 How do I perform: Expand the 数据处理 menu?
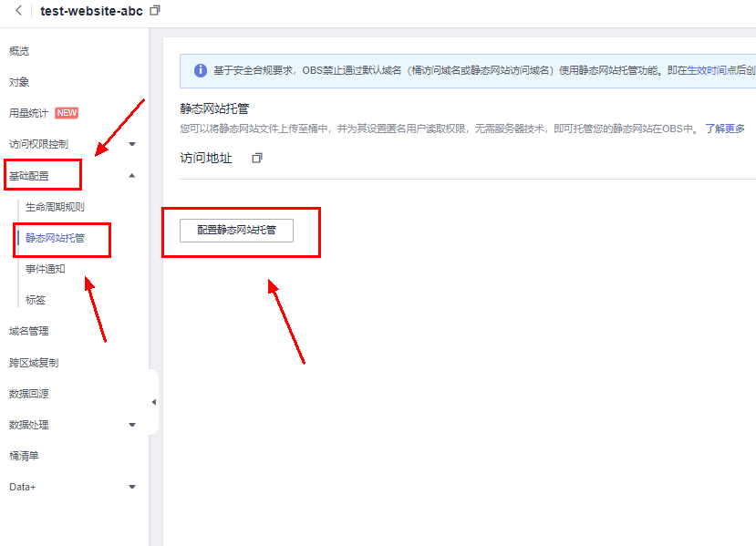pyautogui.click(x=30, y=424)
